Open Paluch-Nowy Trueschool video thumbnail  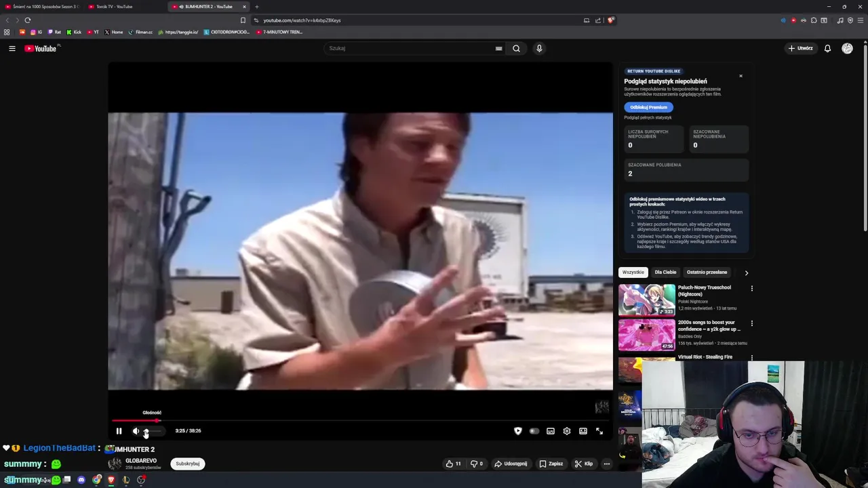coord(646,300)
